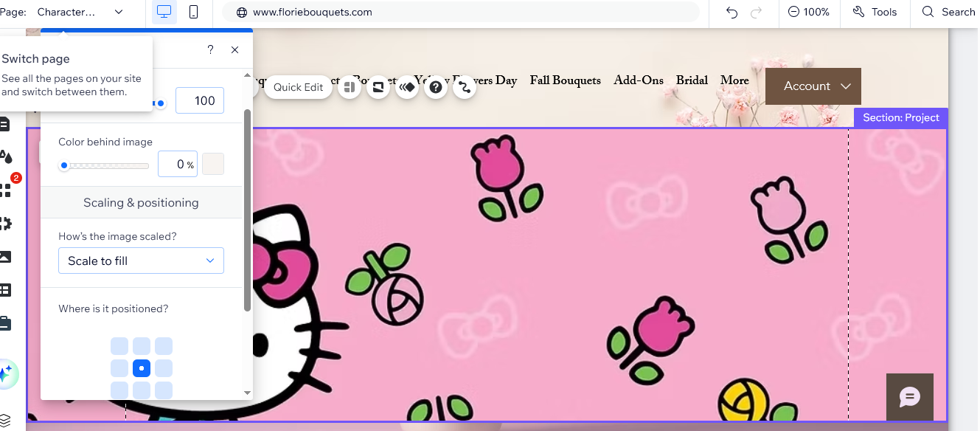Click the Color behind image slider handle
980x431 pixels.
(x=64, y=165)
